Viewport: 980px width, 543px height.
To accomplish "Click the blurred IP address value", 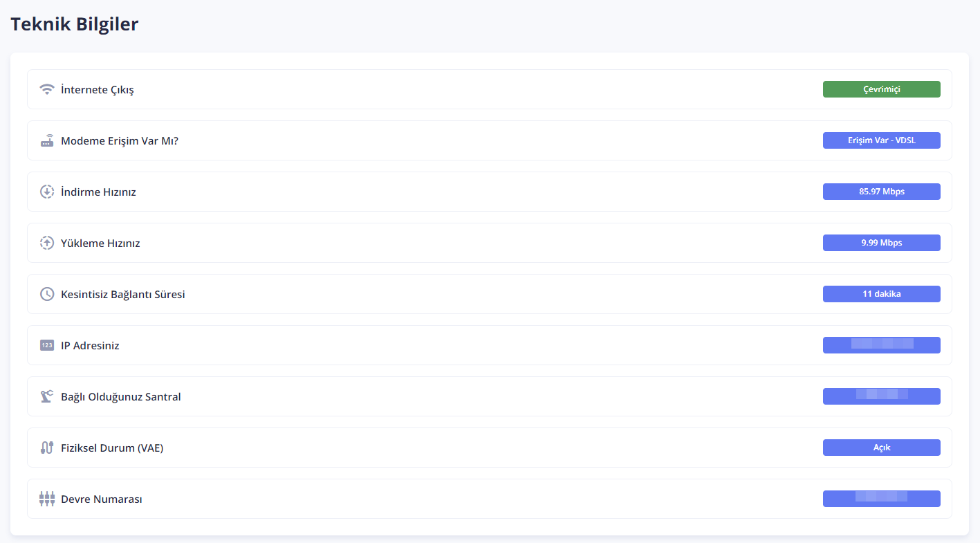I will pos(881,345).
